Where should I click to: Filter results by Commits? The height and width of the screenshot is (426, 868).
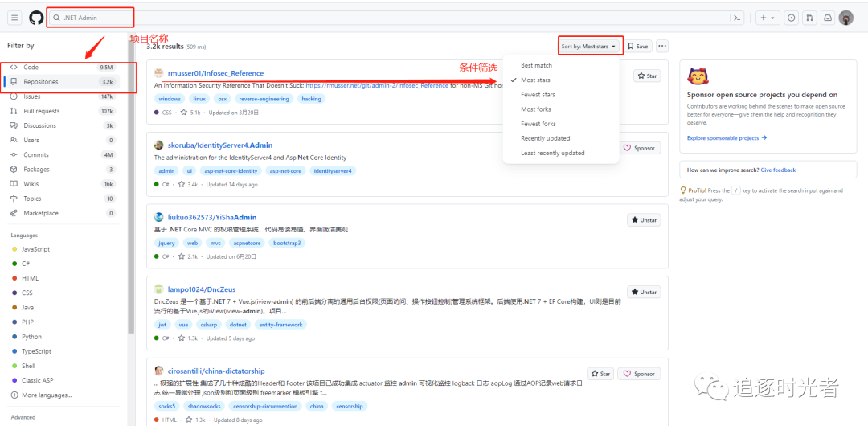click(62, 154)
